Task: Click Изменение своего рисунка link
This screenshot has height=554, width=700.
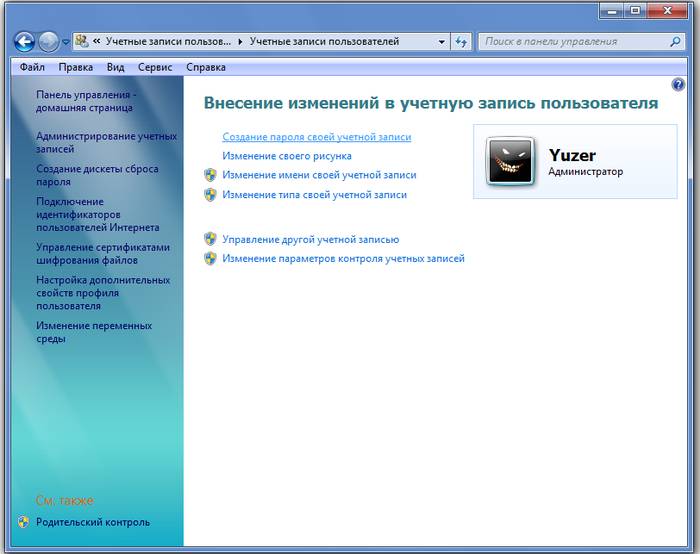Action: [287, 156]
